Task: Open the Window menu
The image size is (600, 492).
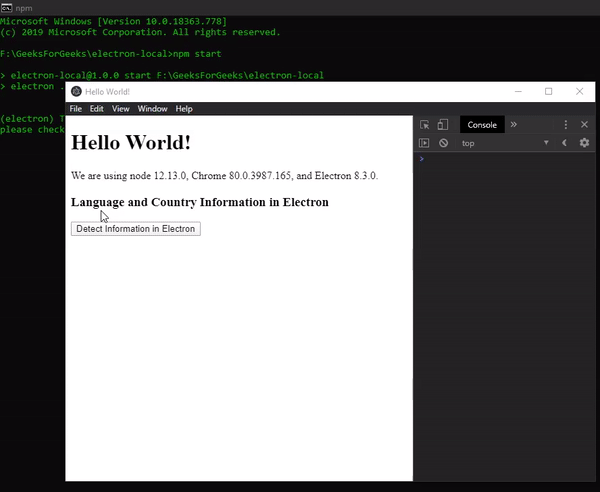Action: [x=153, y=109]
